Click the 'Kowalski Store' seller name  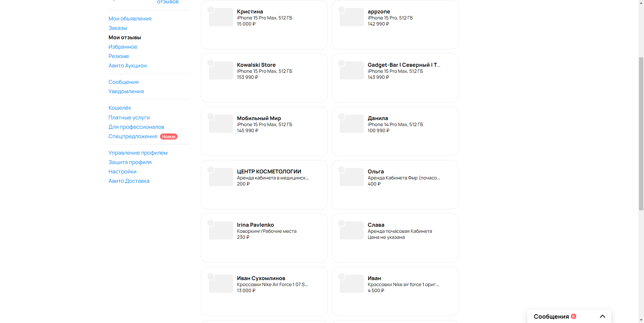click(x=256, y=65)
